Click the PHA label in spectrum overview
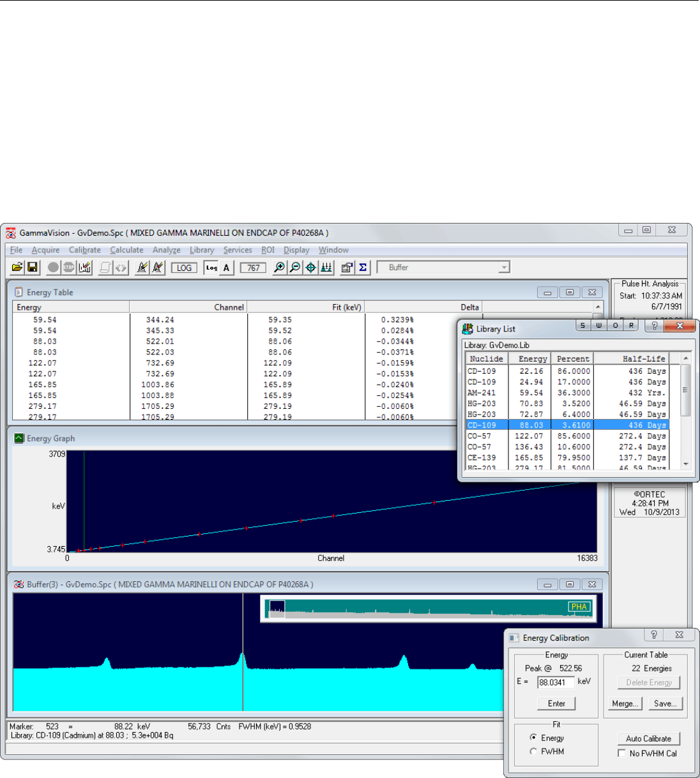Image resolution: width=700 pixels, height=778 pixels. 579,607
